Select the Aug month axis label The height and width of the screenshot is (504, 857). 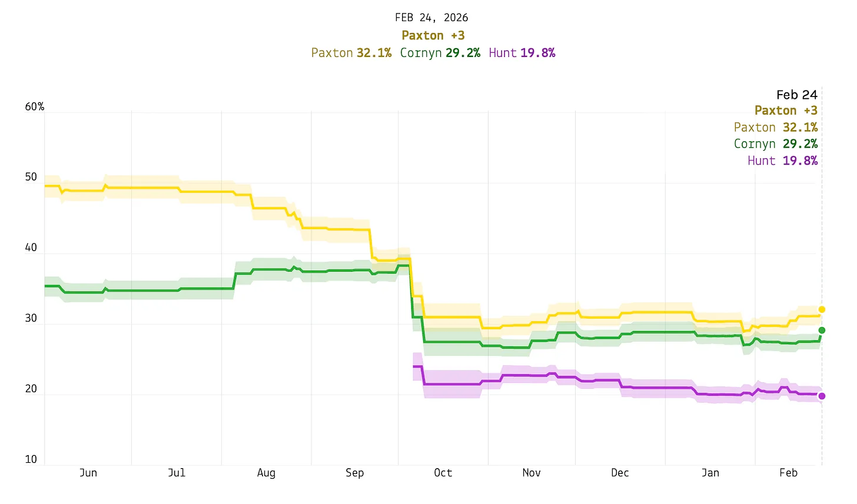point(266,473)
